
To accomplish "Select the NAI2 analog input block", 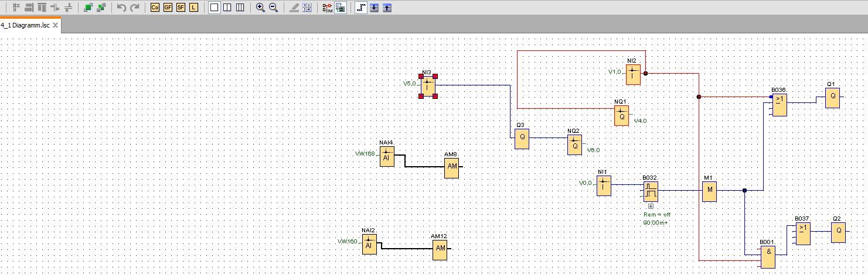I will click(369, 244).
